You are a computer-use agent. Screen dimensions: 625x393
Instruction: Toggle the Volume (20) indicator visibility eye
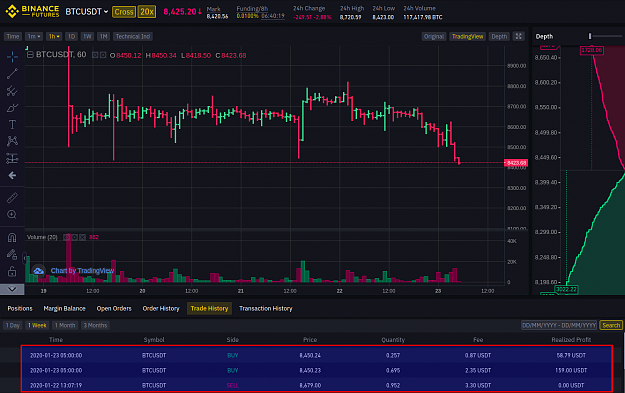67,237
